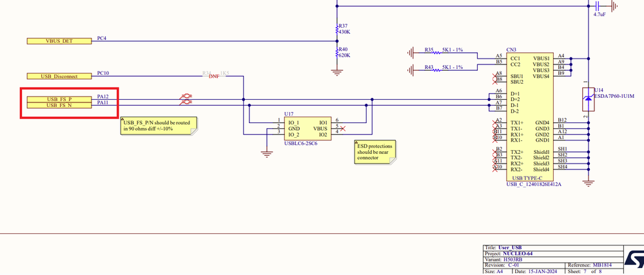Image resolution: width=644 pixels, height=275 pixels.
Task: Click the Variant: H503RB field
Action: [x=553, y=260]
